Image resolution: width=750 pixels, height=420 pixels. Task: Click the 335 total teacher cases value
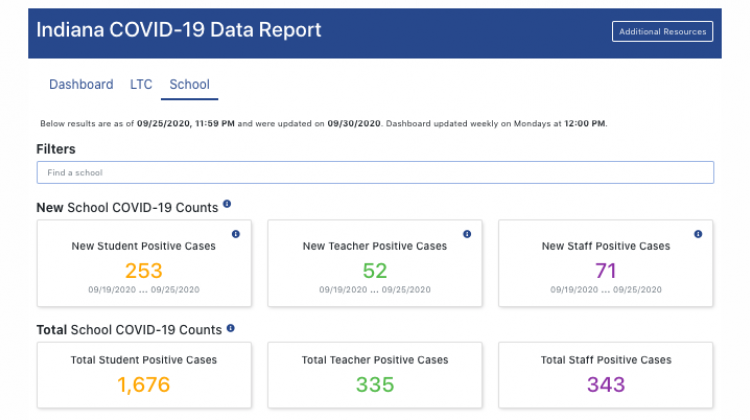pyautogui.click(x=375, y=385)
